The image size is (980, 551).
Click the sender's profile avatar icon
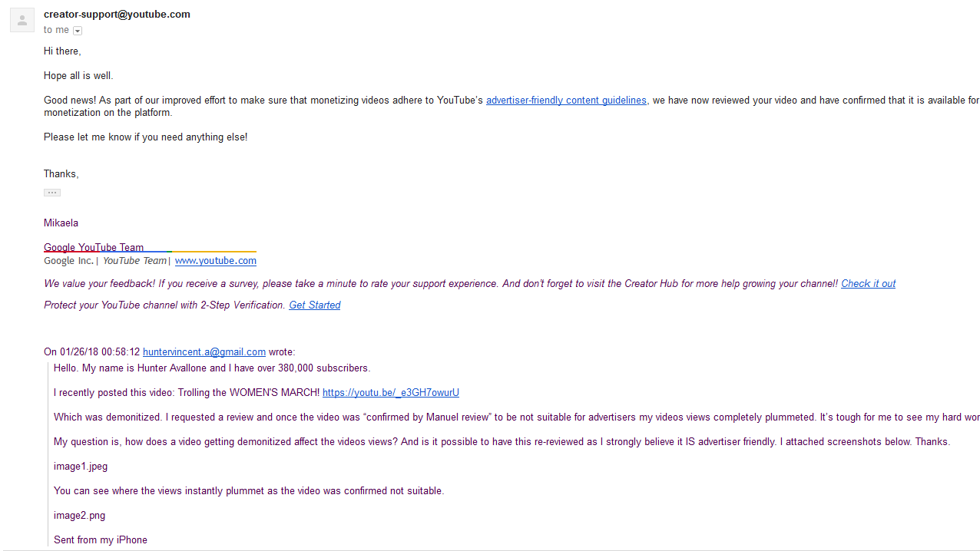22,20
